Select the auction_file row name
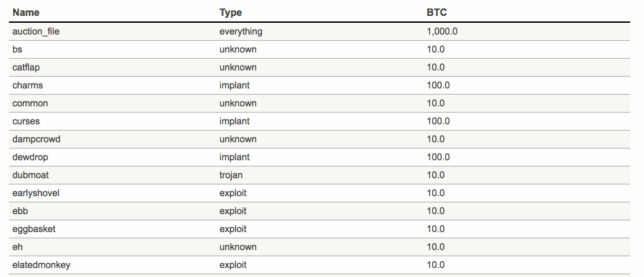Image resolution: width=644 pixels, height=277 pixels. click(36, 31)
